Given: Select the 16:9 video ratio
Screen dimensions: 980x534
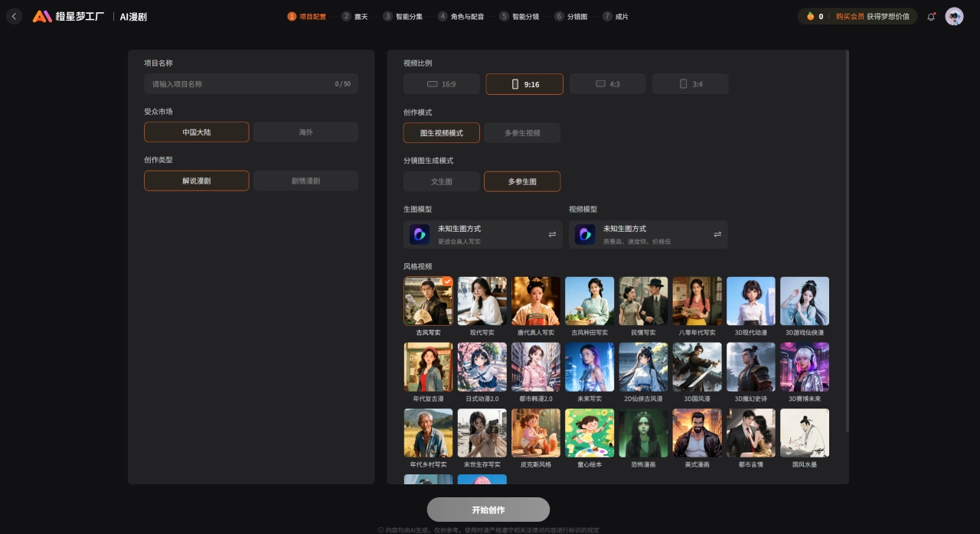Looking at the screenshot, I should (442, 84).
